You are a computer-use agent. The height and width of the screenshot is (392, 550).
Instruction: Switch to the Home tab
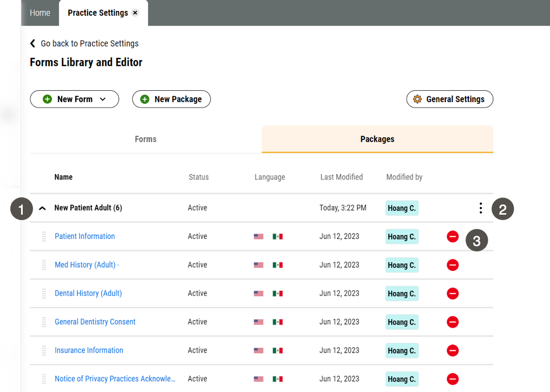40,13
